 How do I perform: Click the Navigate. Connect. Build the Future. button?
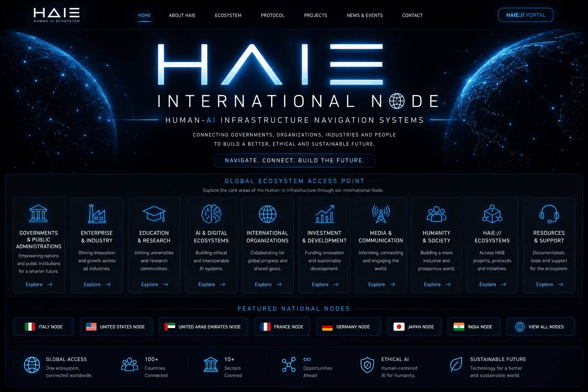[294, 160]
